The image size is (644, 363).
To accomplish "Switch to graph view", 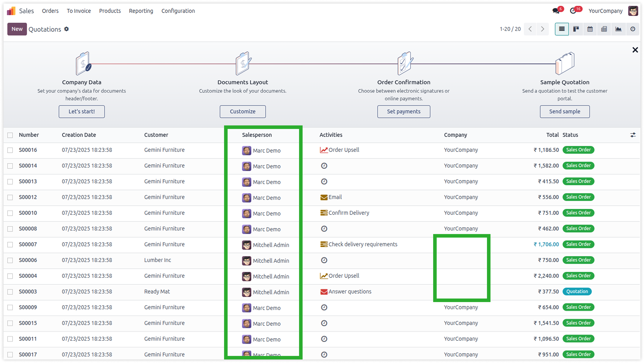I will coord(618,29).
